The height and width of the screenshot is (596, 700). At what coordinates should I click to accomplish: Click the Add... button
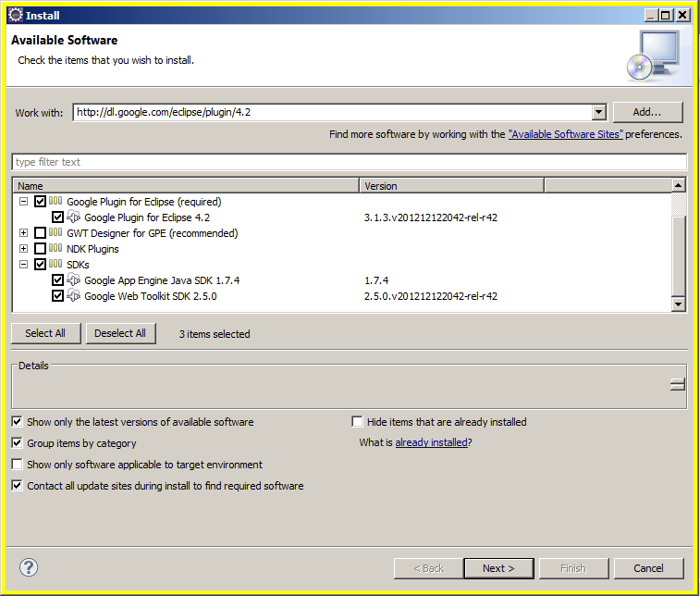tap(647, 112)
